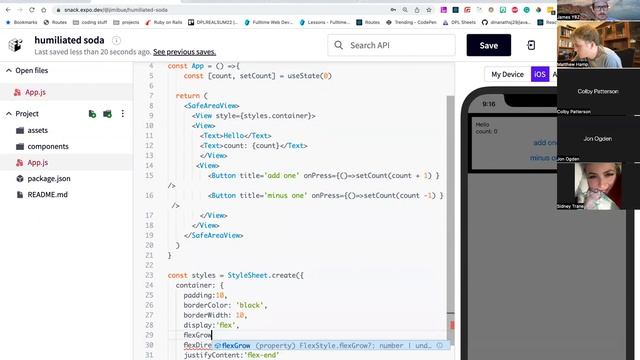Click 'justifyContent' on code line 31

pyautogui.click(x=211, y=355)
